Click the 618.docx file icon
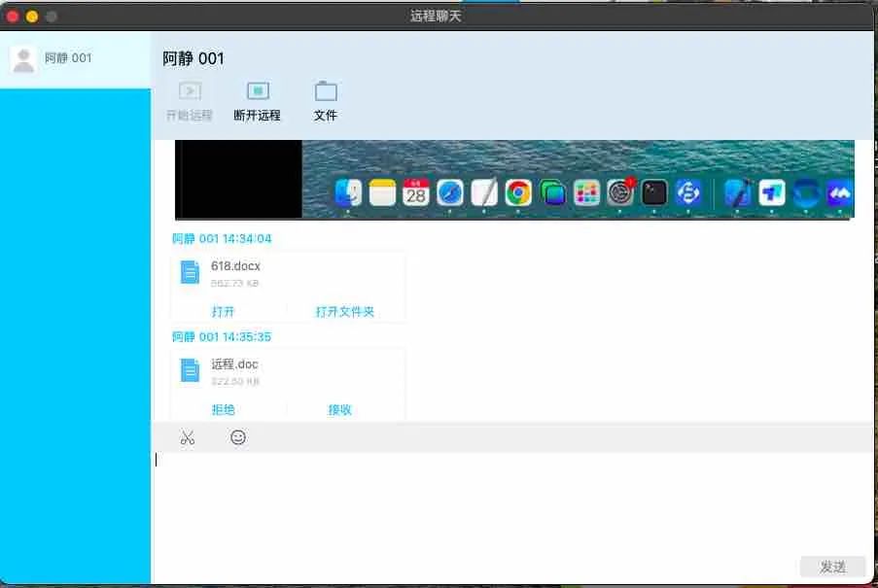 click(190, 273)
